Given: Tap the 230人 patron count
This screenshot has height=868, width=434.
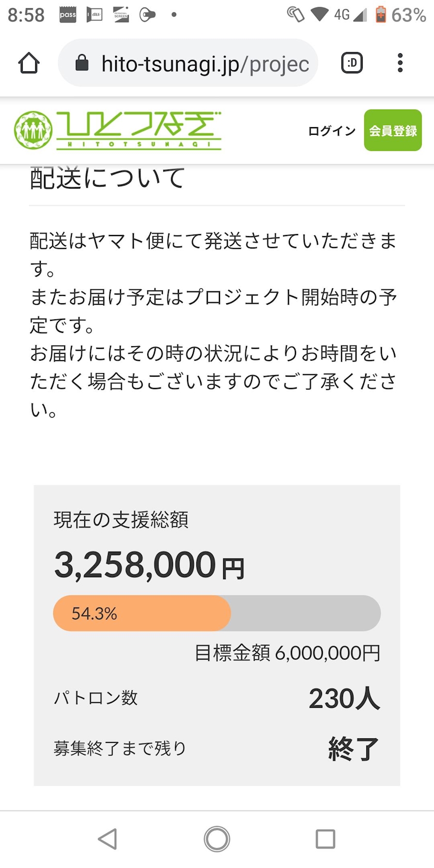Looking at the screenshot, I should coord(344,699).
